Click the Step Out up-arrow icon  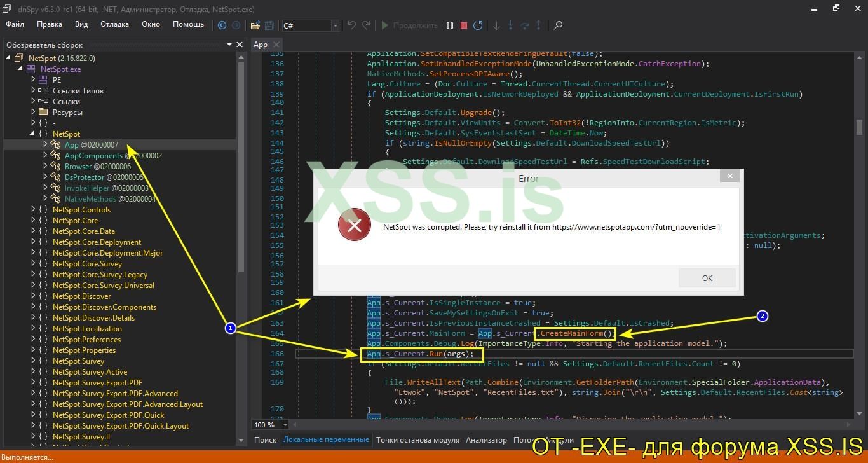pos(539,25)
